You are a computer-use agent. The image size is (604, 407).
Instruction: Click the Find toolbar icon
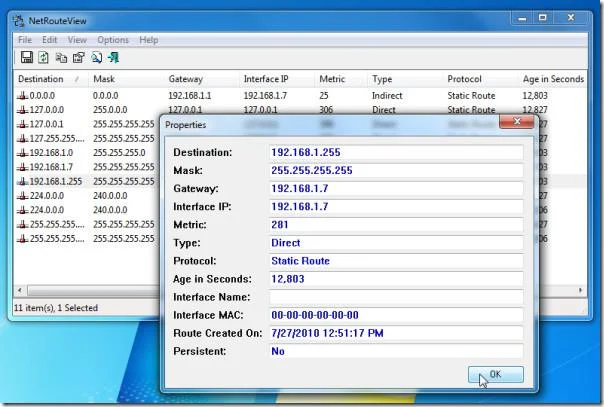click(96, 58)
